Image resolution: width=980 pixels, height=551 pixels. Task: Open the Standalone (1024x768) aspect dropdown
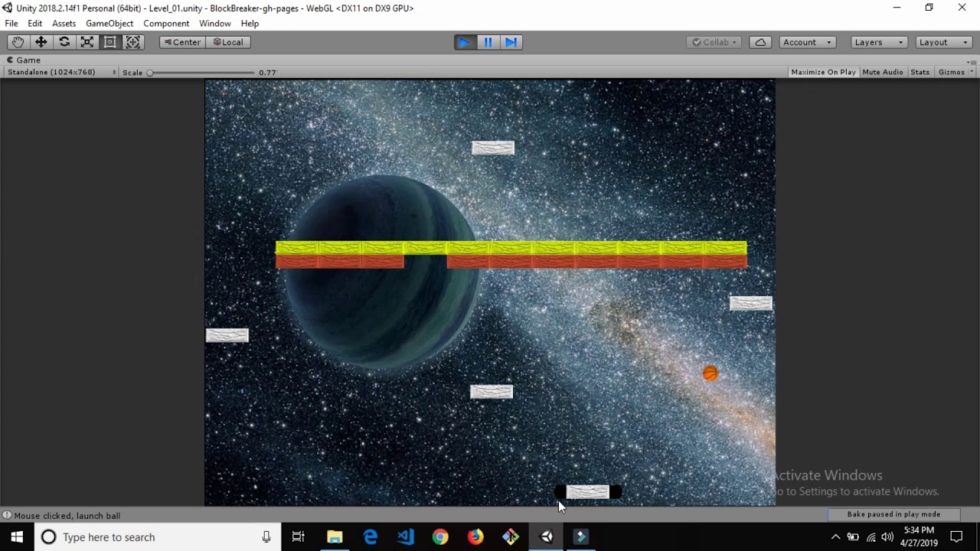click(61, 72)
